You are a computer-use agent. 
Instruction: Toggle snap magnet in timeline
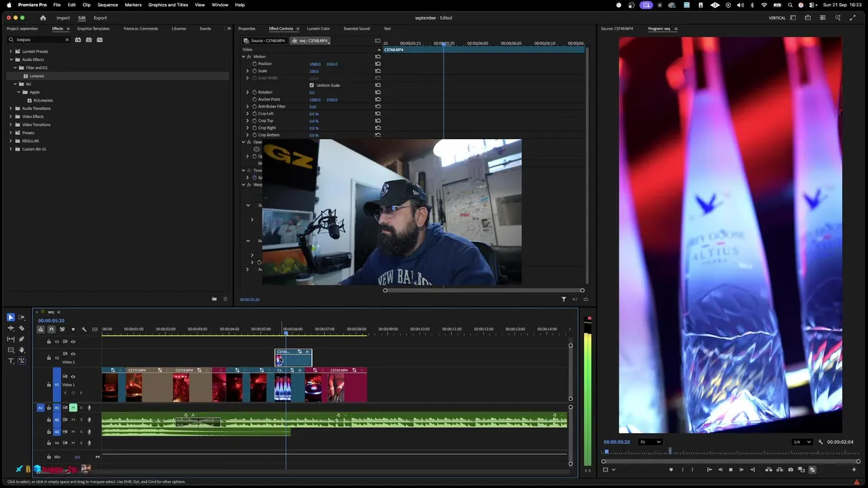(x=52, y=329)
